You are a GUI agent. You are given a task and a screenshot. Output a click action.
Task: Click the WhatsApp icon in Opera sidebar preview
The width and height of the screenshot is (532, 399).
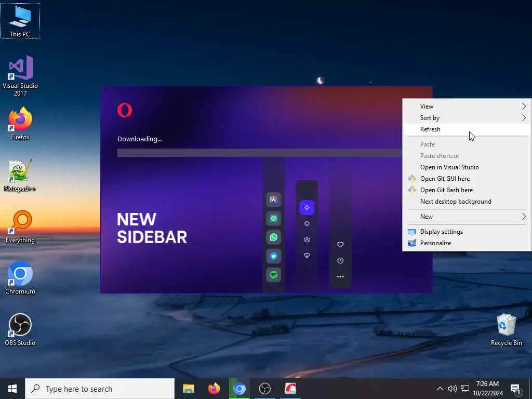pyautogui.click(x=273, y=237)
